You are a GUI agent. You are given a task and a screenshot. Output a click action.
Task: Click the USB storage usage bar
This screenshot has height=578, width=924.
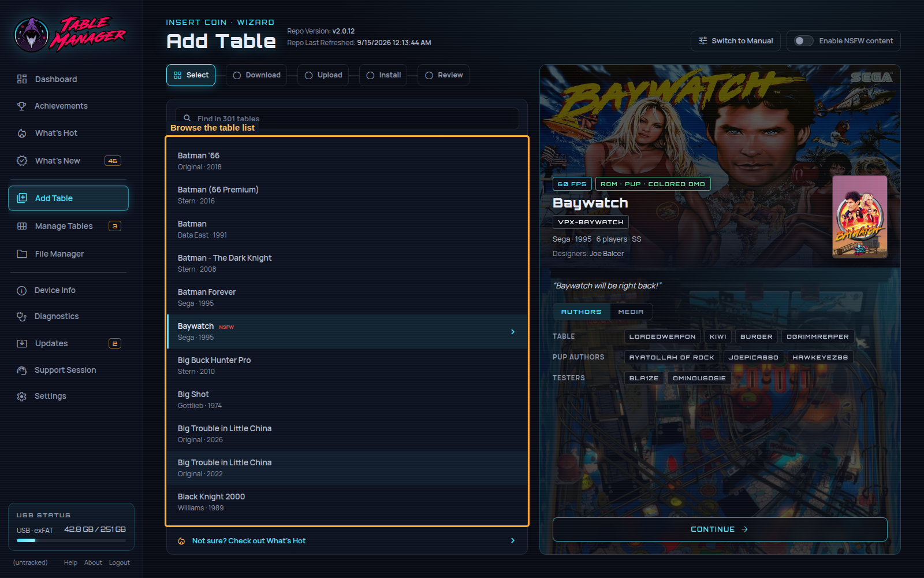coord(71,540)
